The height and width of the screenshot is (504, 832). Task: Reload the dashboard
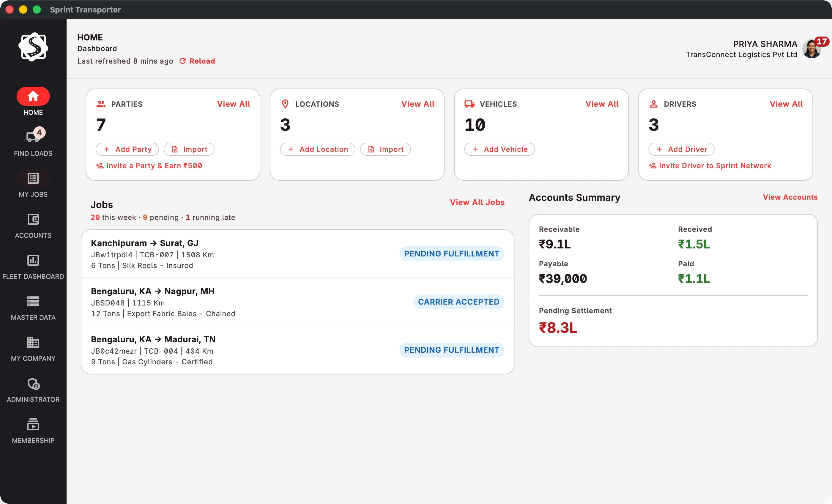pos(197,61)
